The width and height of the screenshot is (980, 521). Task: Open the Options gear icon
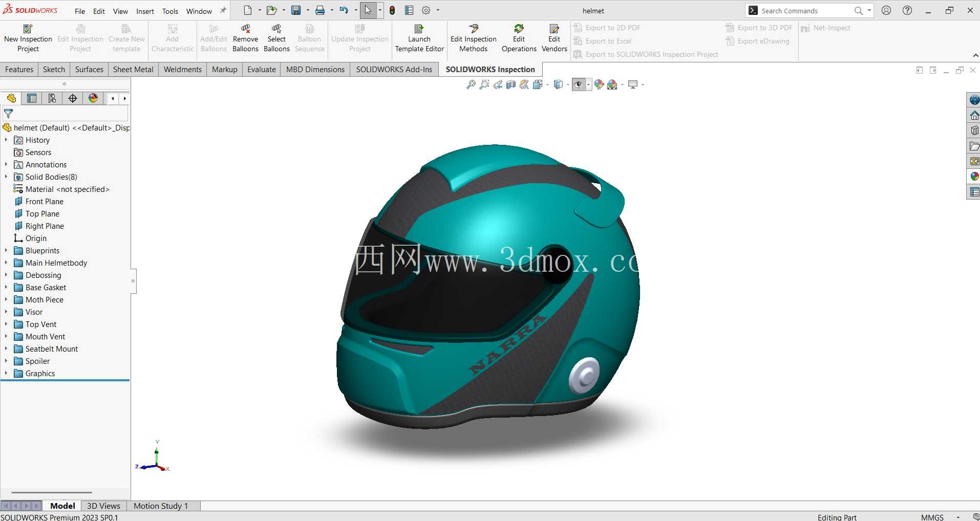426,10
